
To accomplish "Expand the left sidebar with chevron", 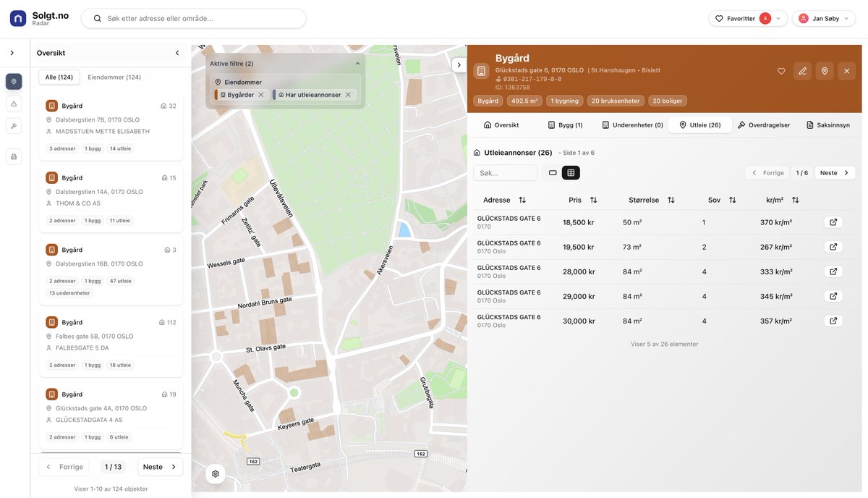I will click(x=12, y=53).
